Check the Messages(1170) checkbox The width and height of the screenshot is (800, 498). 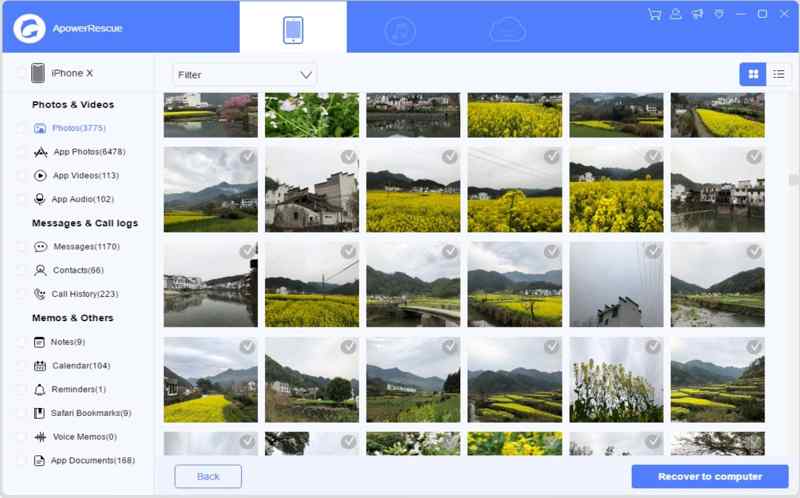click(x=21, y=246)
